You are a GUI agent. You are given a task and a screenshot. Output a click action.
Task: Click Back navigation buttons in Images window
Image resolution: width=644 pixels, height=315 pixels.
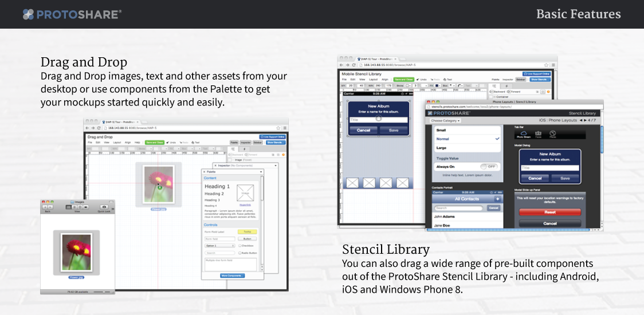coord(48,207)
